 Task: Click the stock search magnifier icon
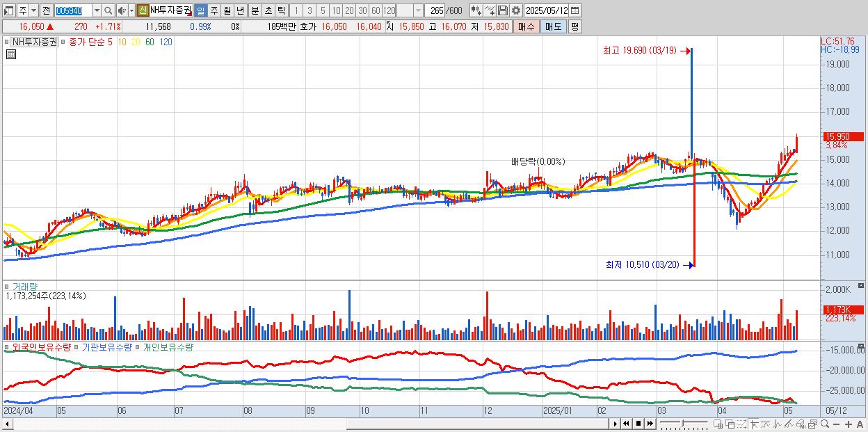tap(108, 10)
